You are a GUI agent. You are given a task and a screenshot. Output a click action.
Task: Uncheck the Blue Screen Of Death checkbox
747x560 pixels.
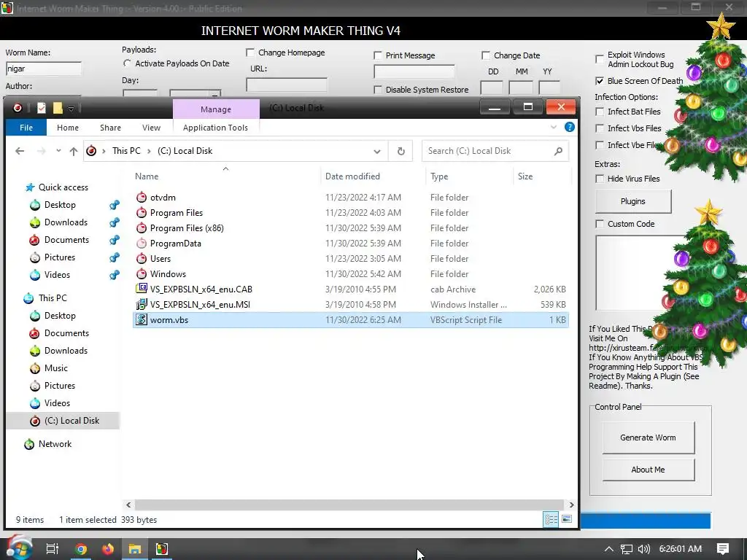600,81
